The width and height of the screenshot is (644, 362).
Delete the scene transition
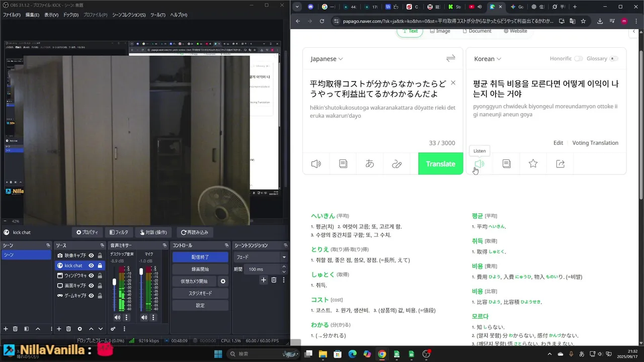coord(274,280)
